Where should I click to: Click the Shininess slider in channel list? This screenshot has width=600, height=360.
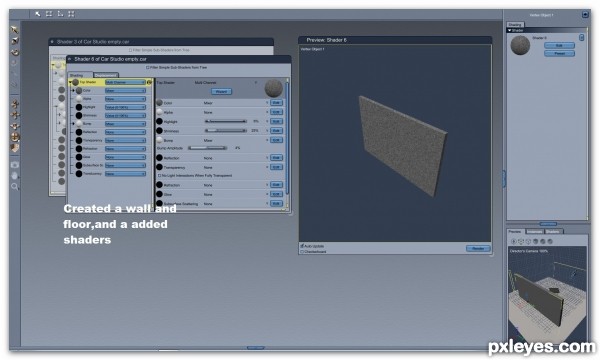226,130
